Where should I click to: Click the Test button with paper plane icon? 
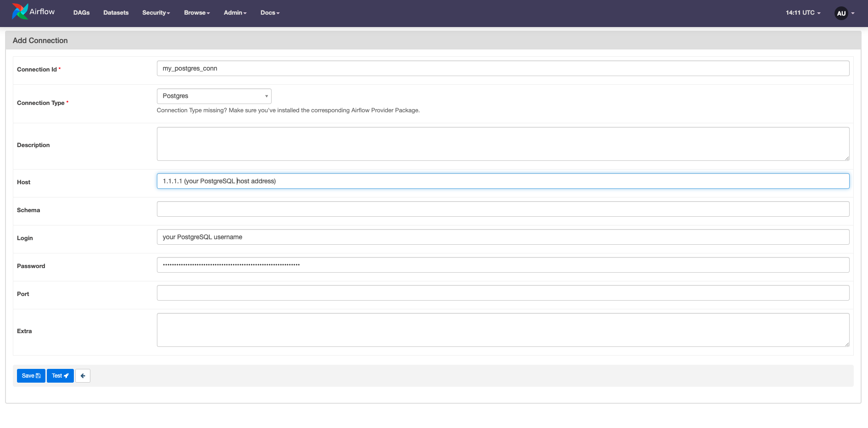(x=60, y=375)
